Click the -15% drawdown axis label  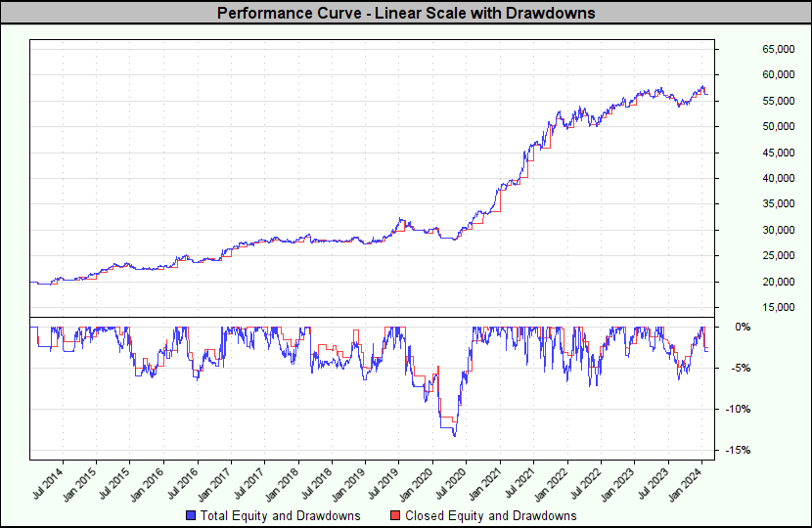pos(738,451)
